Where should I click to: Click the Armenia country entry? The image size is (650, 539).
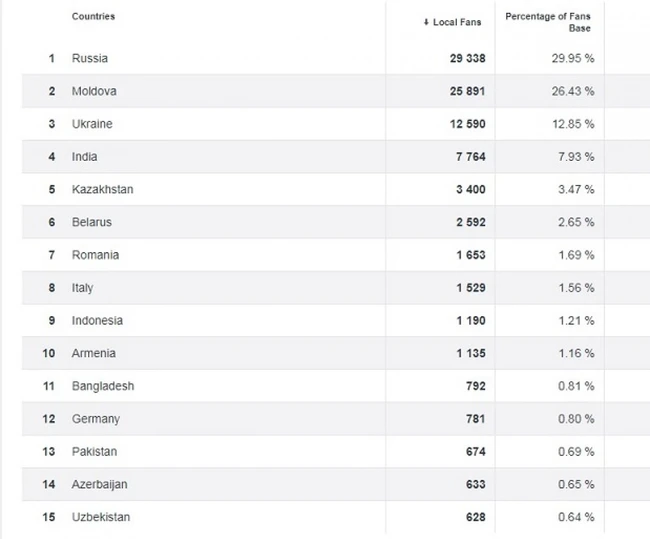tap(94, 353)
